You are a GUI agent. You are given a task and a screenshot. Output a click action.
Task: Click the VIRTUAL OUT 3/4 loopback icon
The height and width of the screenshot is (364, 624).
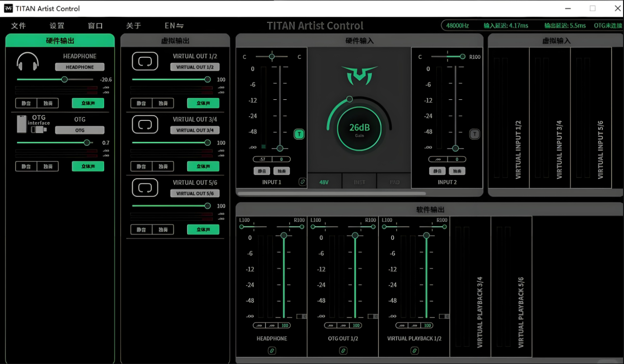point(145,124)
